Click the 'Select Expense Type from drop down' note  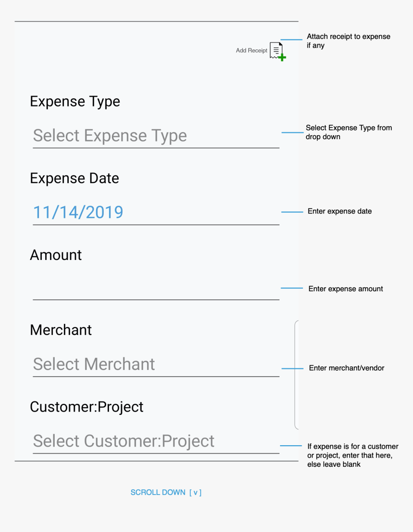click(349, 132)
